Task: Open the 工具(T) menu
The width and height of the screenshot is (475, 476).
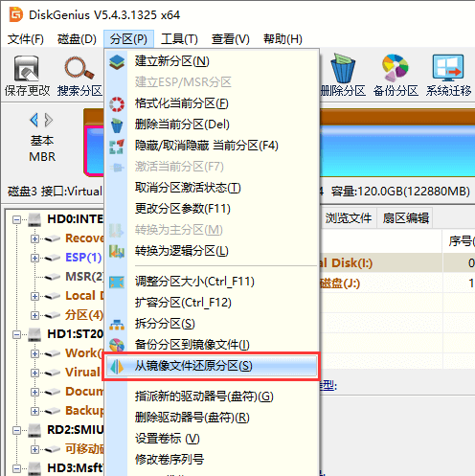Action: coord(179,39)
